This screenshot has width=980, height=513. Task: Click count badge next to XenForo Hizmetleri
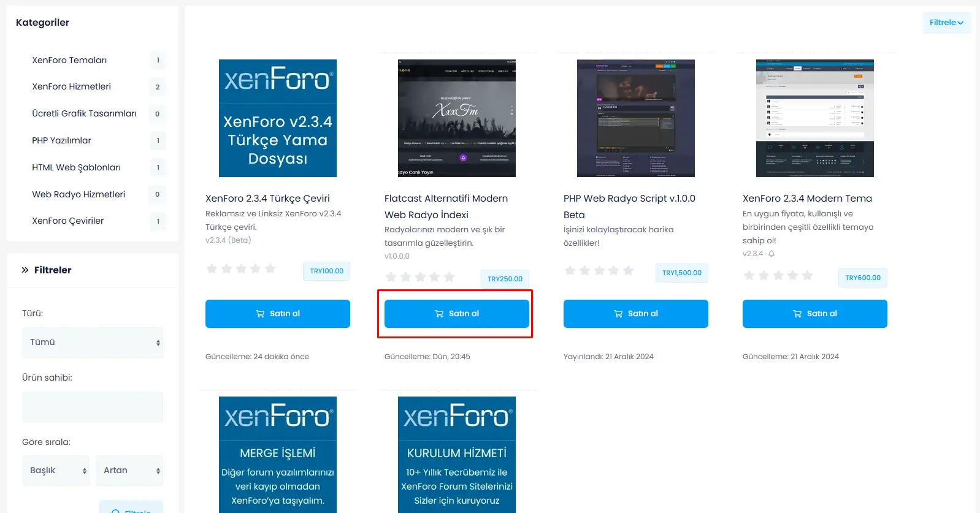[158, 87]
